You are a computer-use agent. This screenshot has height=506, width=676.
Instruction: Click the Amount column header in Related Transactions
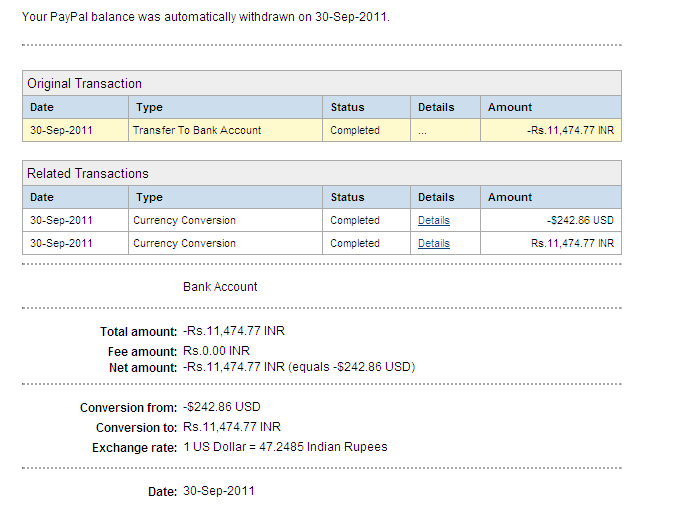click(x=510, y=197)
